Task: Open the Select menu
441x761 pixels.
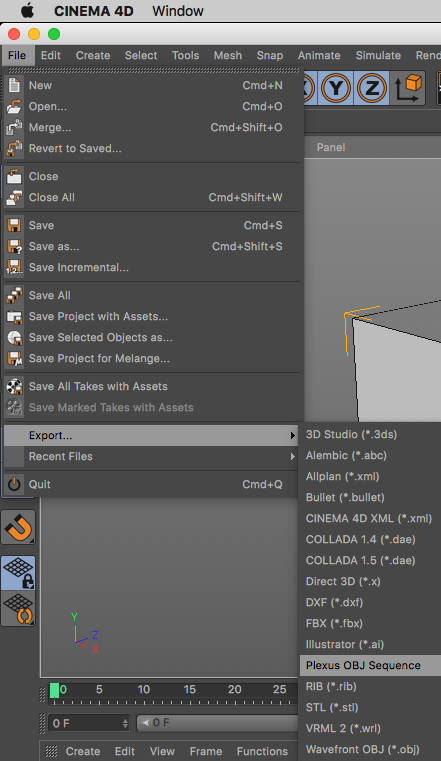Action: pos(141,55)
